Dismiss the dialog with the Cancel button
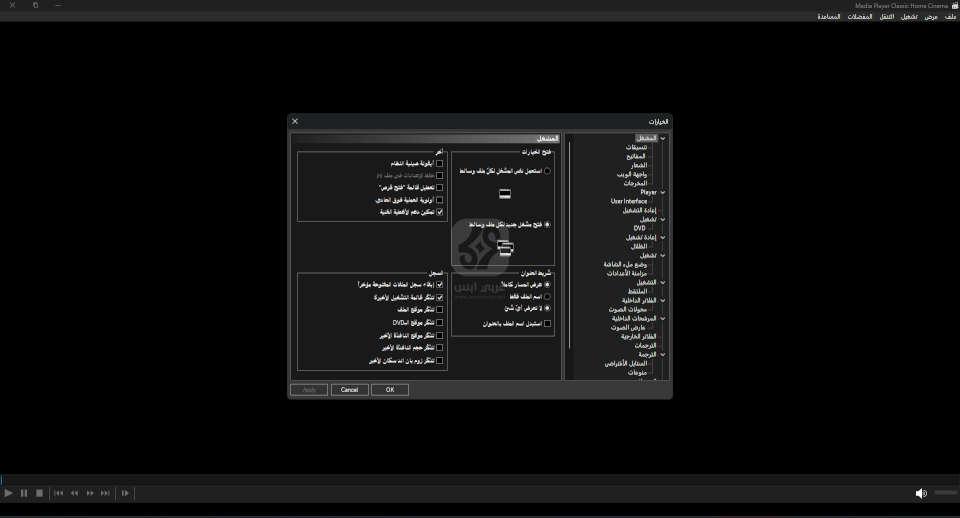The image size is (960, 518). [x=350, y=390]
